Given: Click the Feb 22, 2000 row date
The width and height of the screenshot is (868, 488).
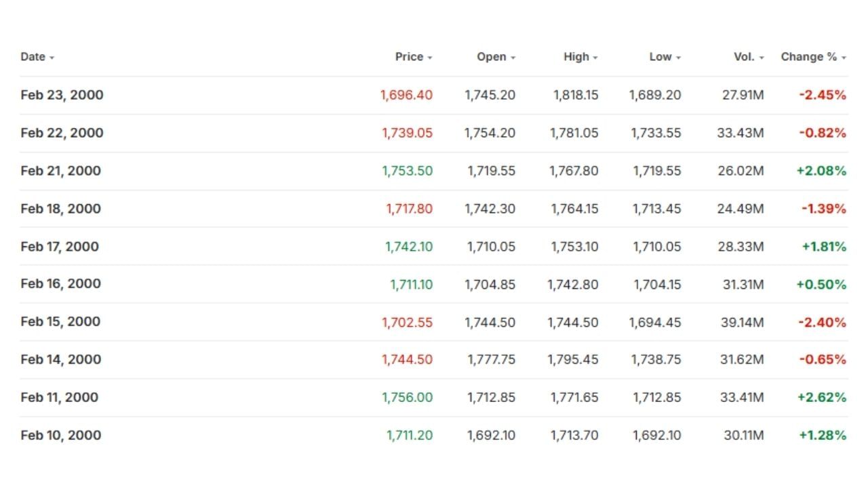Looking at the screenshot, I should click(62, 133).
